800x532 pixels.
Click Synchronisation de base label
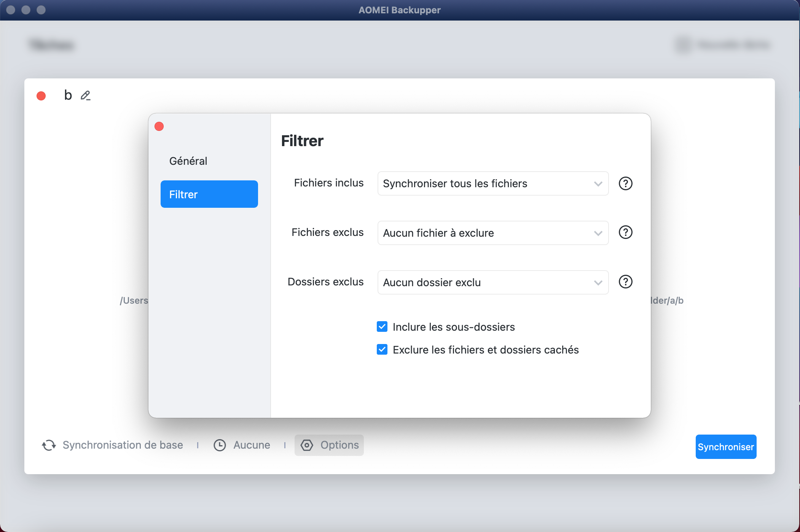pos(123,445)
